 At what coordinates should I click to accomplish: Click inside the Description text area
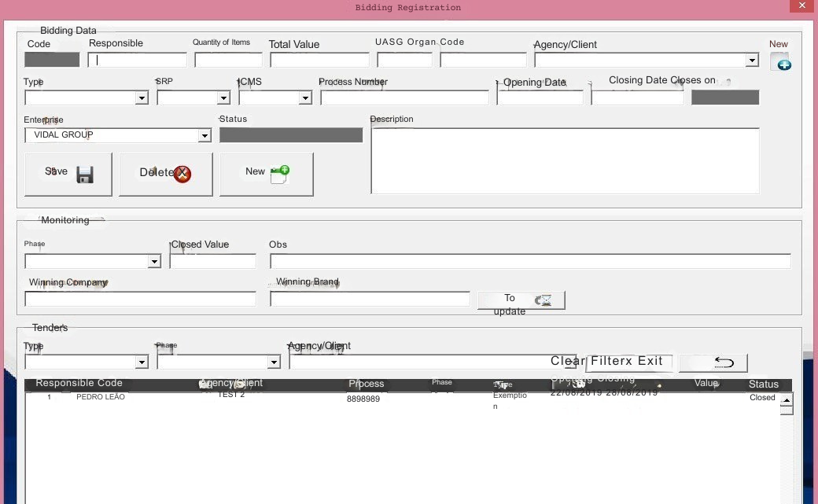[x=565, y=160]
